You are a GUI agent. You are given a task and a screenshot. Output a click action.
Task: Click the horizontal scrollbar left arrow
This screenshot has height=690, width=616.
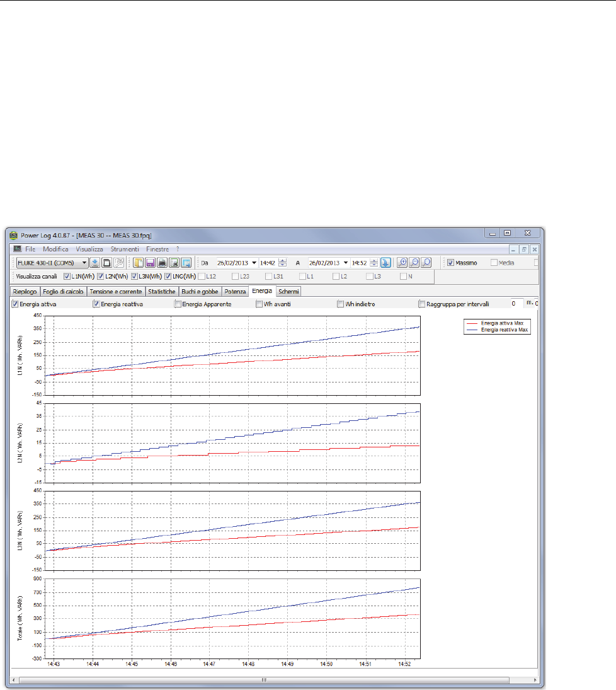pos(13,680)
